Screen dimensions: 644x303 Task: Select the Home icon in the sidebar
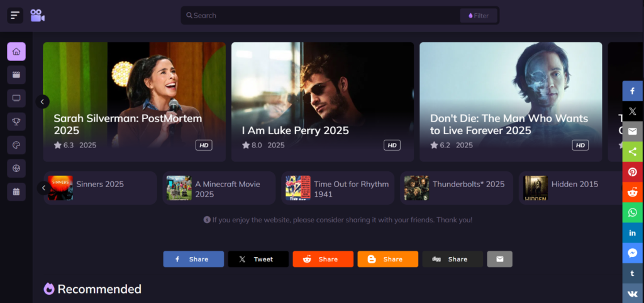(x=16, y=52)
